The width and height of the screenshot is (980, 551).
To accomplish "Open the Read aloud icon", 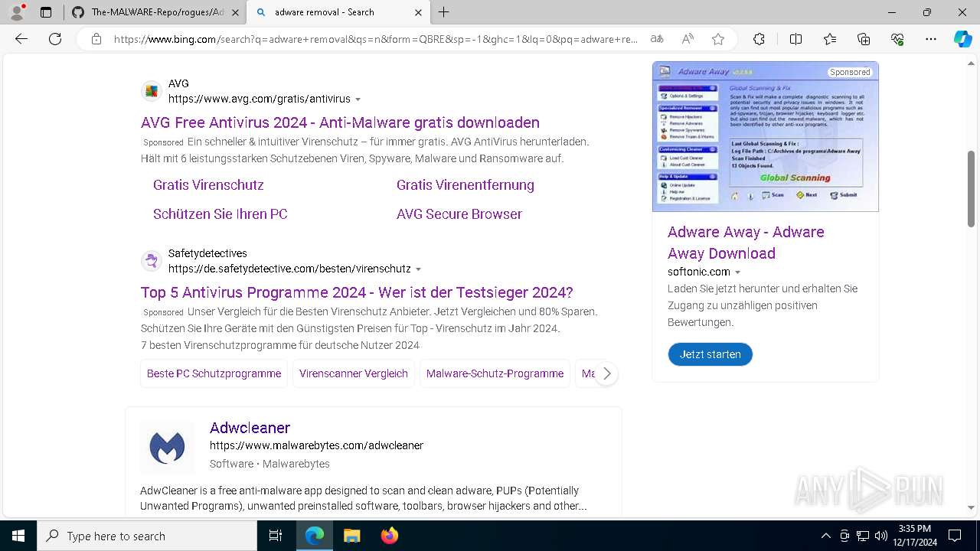I will [688, 39].
